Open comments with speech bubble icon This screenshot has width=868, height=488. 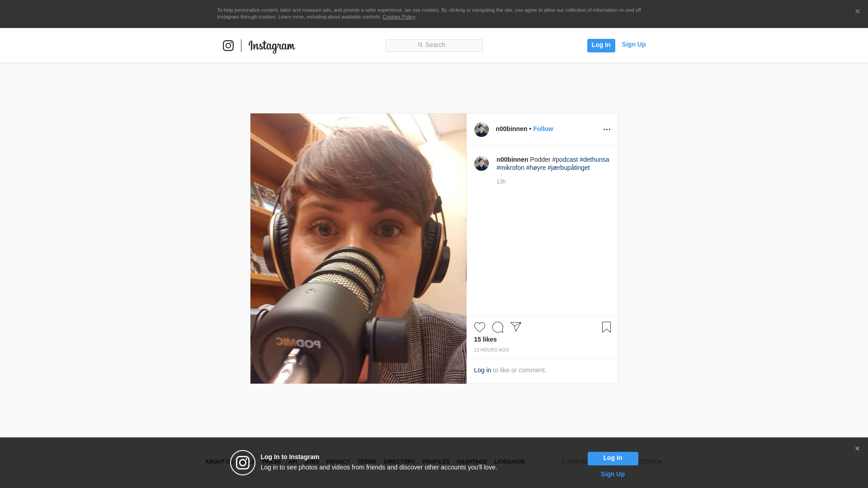coord(497,327)
